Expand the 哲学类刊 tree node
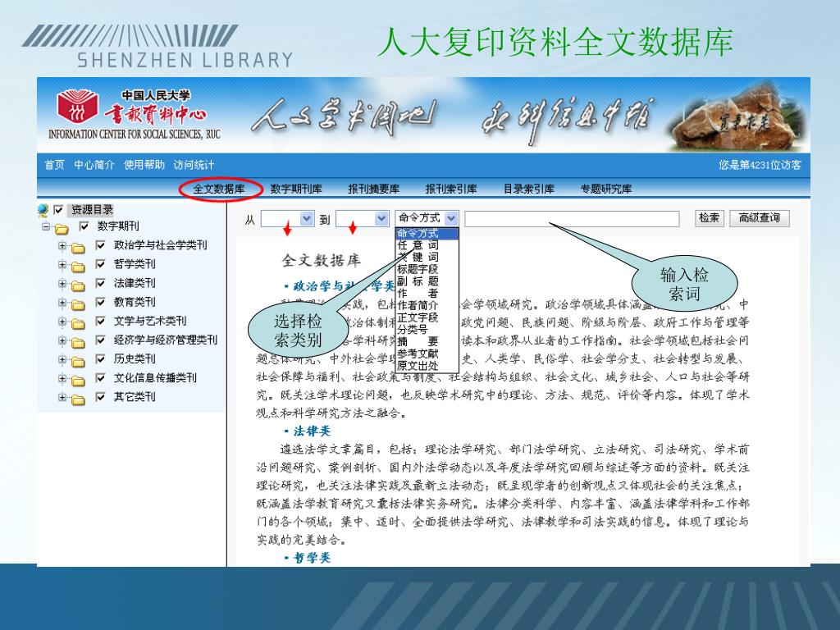The width and height of the screenshot is (840, 630). pyautogui.click(x=62, y=265)
